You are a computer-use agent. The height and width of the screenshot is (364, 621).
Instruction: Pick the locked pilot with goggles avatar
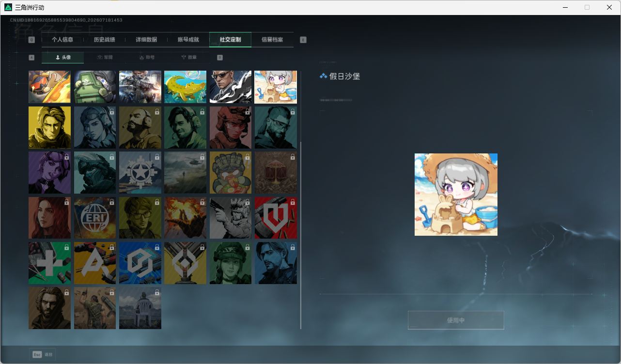95,127
